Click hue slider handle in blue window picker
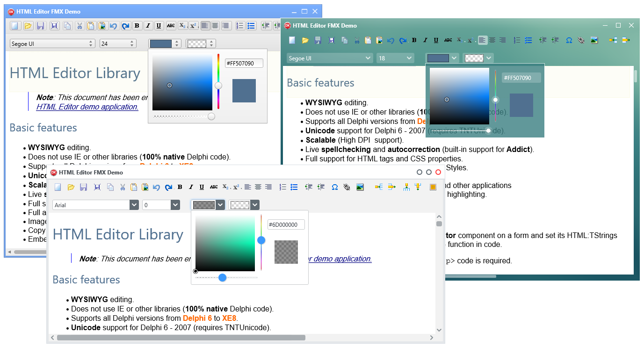This screenshot has height=347, width=644. point(218,86)
